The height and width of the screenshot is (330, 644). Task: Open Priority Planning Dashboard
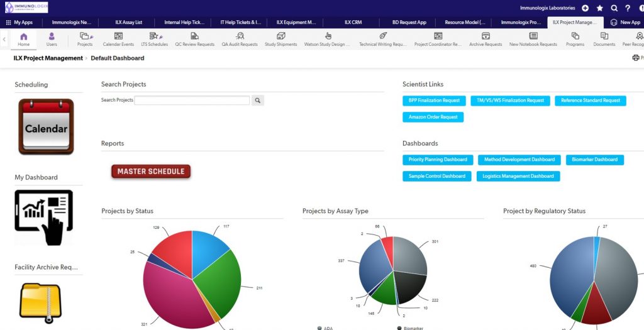438,160
